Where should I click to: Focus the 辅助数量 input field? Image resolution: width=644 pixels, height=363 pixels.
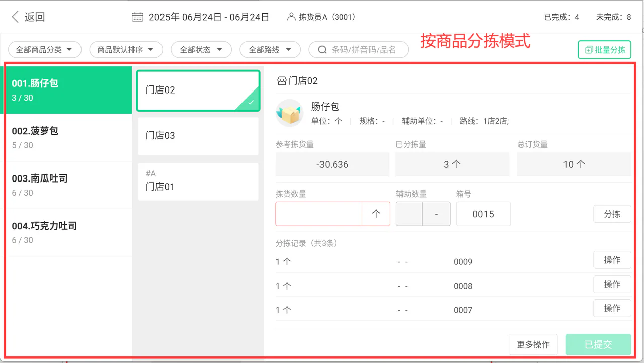[409, 214]
